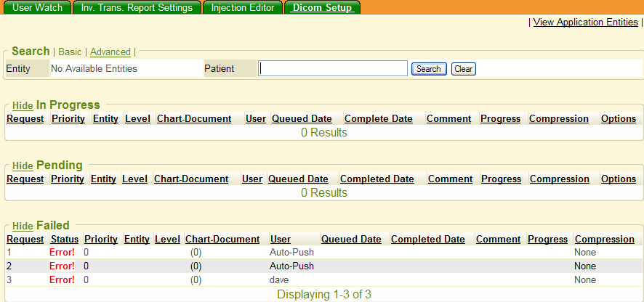Sort Failed table by Status column
Image resolution: width=644 pixels, height=302 pixels.
pos(64,240)
